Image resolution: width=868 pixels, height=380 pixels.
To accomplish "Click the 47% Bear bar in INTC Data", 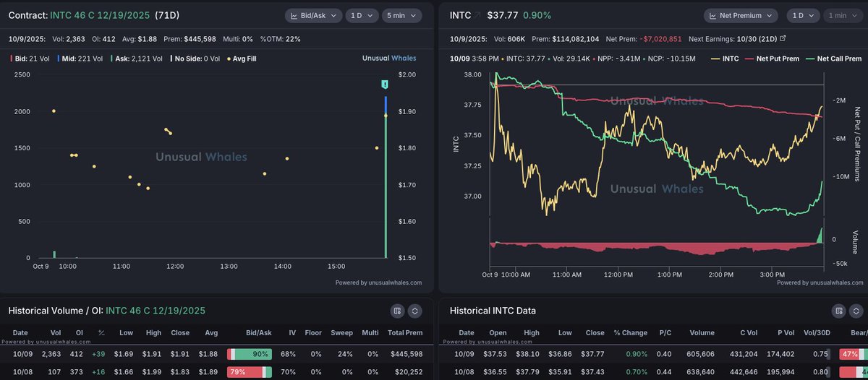I will [854, 354].
